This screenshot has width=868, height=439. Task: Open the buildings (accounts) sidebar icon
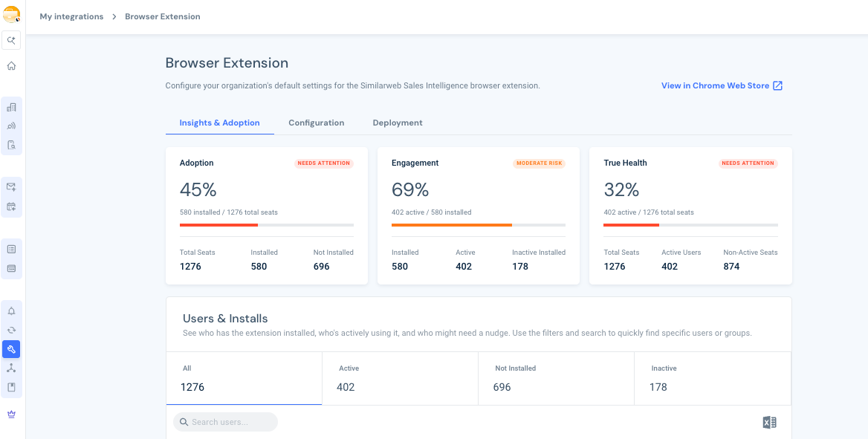coord(11,107)
